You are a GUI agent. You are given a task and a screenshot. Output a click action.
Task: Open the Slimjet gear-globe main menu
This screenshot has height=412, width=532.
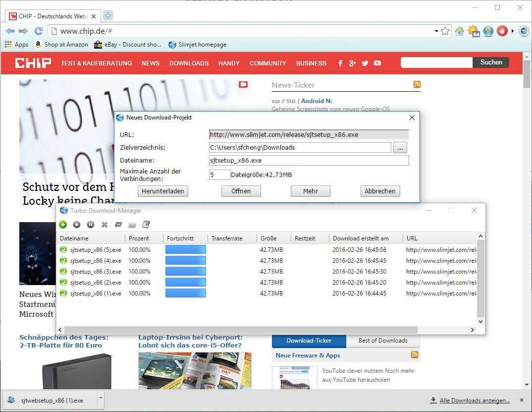tap(524, 31)
